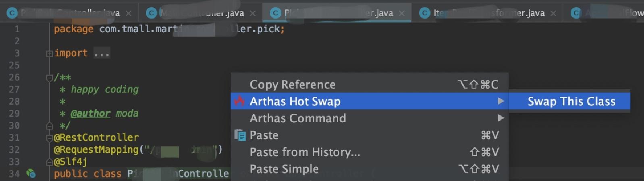Click the Spring bean gutter icon on line 34
This screenshot has height=181, width=644.
[x=31, y=173]
